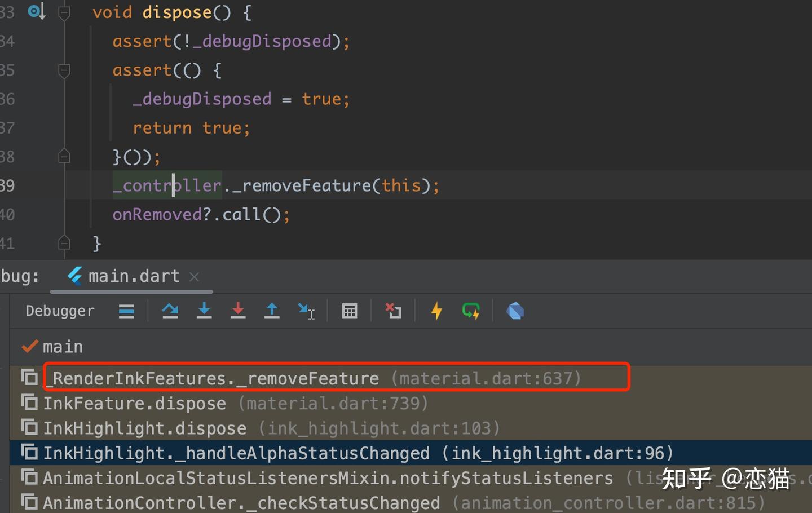Screen dimensions: 812x513
Task: Select the AnimationLocalStatusListenersMixin.notifyStatusListeners frame
Action: click(x=411, y=478)
